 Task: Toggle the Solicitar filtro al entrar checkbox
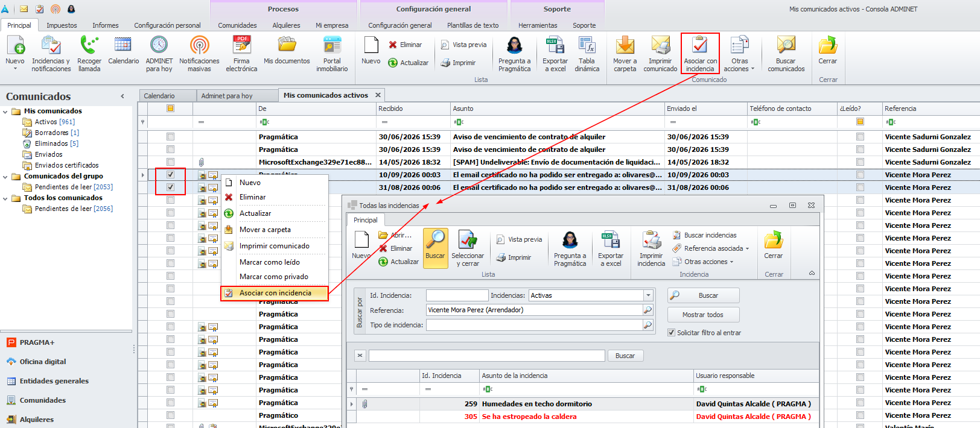pyautogui.click(x=671, y=333)
